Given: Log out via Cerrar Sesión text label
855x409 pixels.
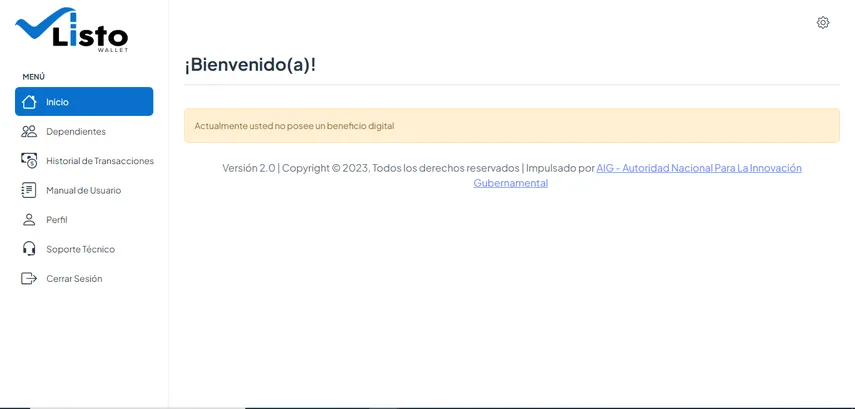Looking at the screenshot, I should tap(74, 279).
